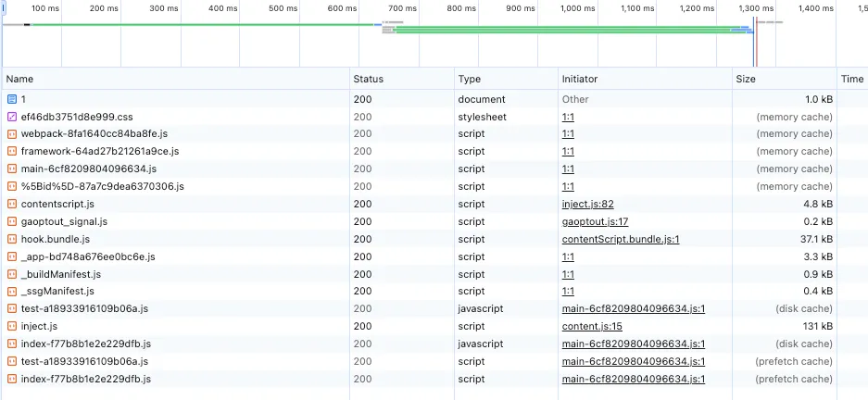Click the script icon beside contentscript.js
Viewport: 868px width, 400px height.
12,204
